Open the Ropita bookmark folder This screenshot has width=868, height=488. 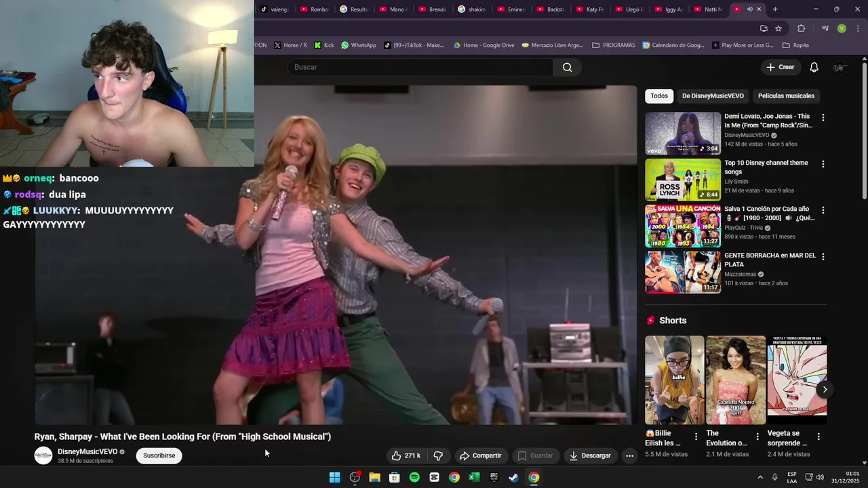click(x=795, y=45)
